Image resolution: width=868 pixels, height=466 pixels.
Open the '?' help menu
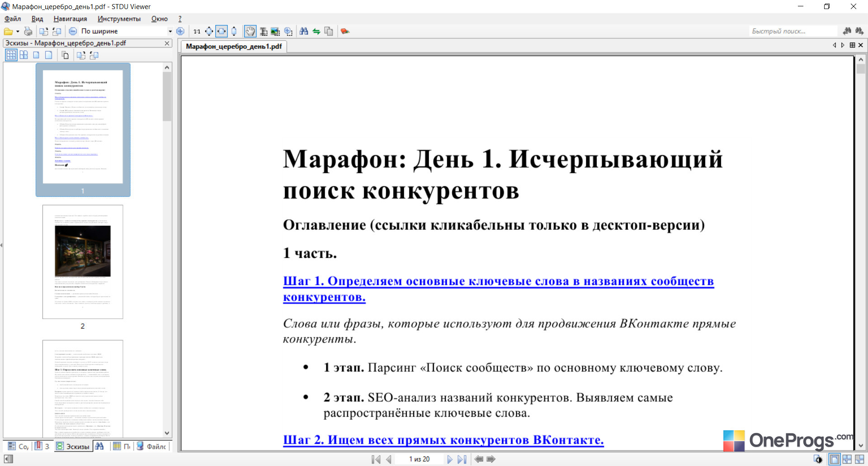(180, 19)
